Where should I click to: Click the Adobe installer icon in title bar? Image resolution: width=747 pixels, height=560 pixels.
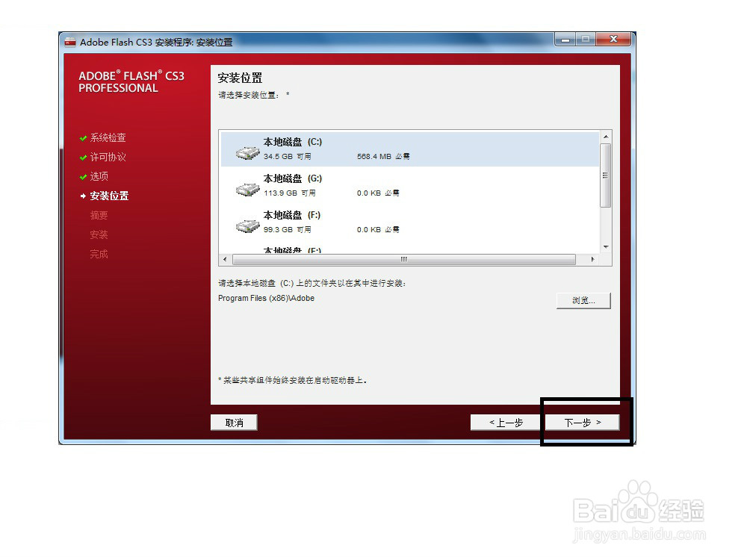coord(70,42)
